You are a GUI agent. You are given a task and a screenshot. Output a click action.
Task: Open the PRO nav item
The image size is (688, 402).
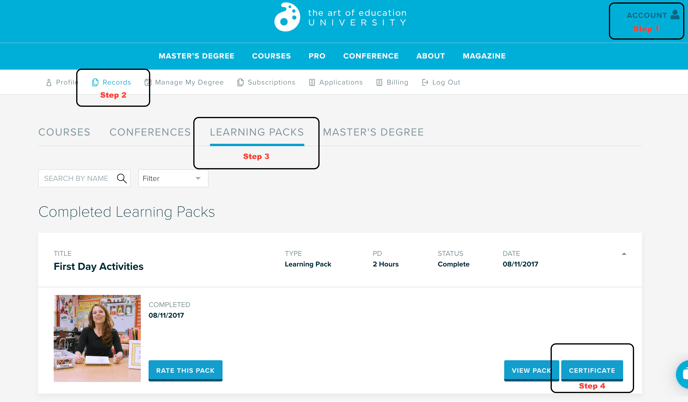pyautogui.click(x=317, y=56)
